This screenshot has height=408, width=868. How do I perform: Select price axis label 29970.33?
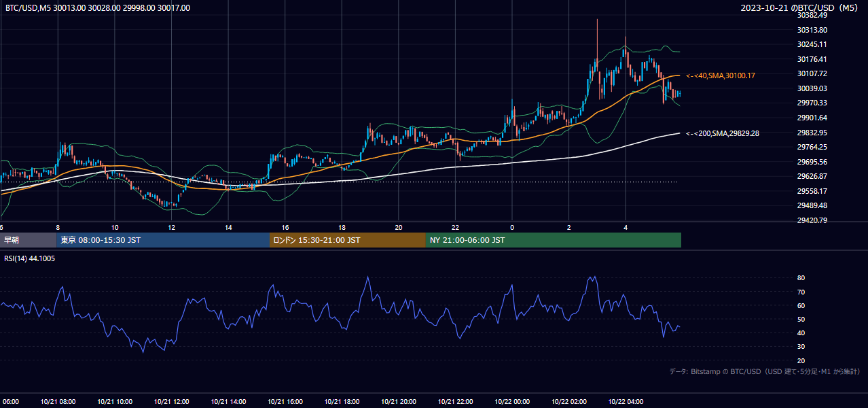tap(812, 103)
